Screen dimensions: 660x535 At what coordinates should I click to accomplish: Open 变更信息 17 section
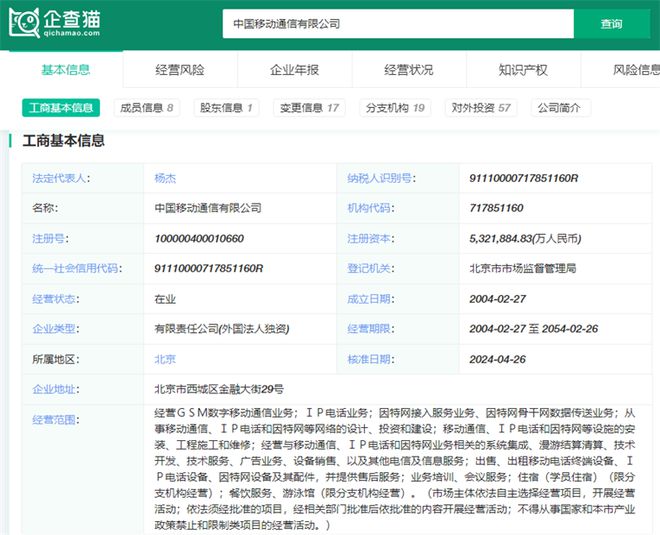(309, 108)
